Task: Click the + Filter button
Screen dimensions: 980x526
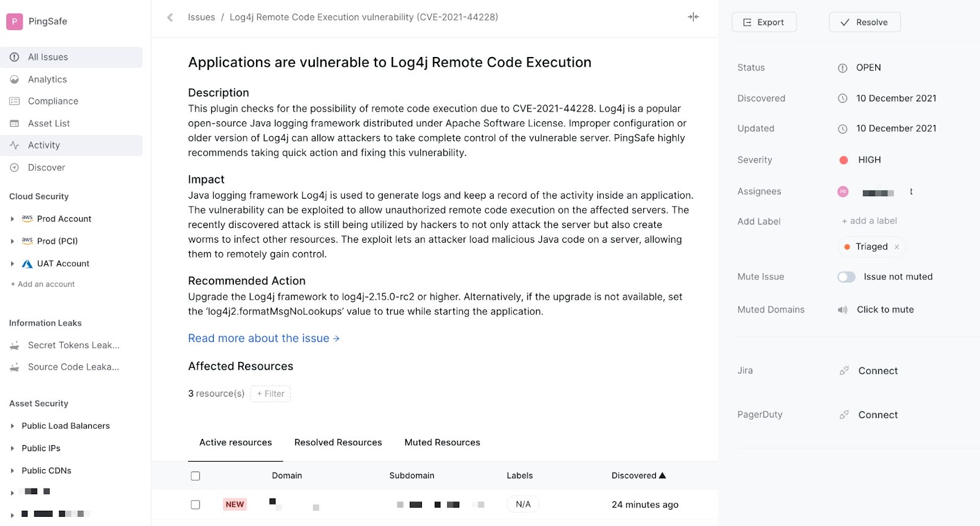Action: click(270, 394)
